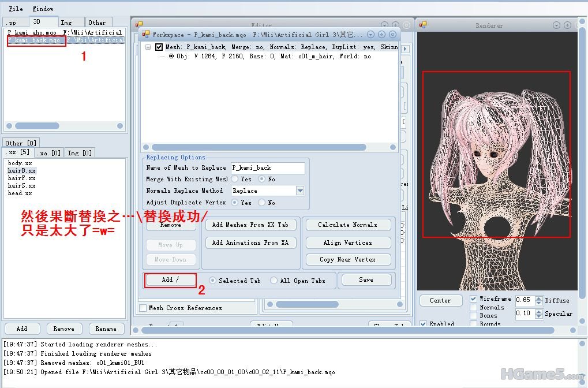Click the Workspace window title icon

[146, 35]
